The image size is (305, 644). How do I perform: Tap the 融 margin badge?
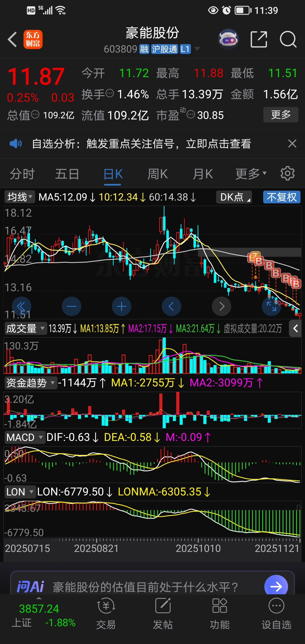pos(144,49)
